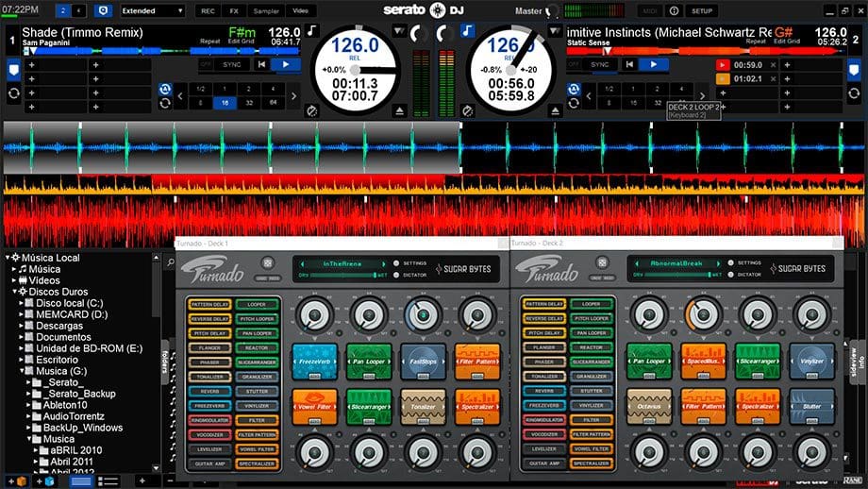Delete the 00:59.0 cue point

pyautogui.click(x=774, y=65)
